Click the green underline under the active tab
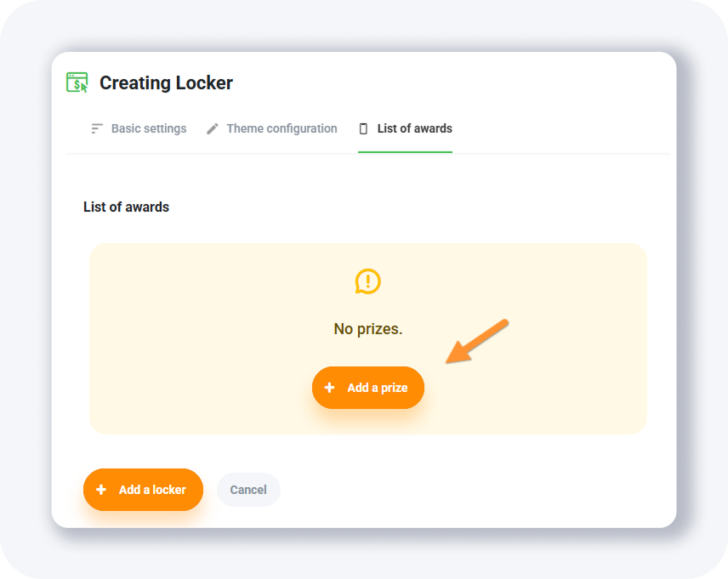 (405, 152)
